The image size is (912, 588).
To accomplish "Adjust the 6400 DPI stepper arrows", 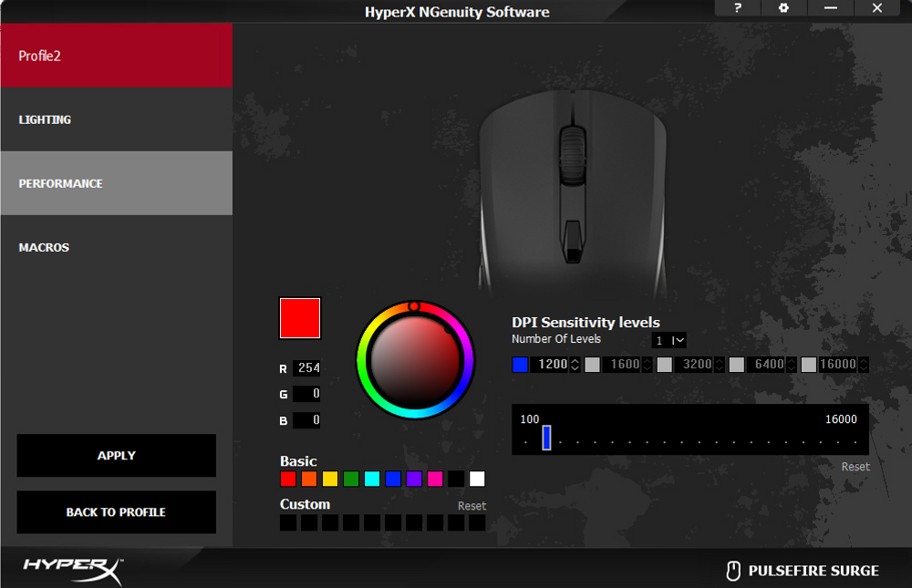I will pos(791,365).
